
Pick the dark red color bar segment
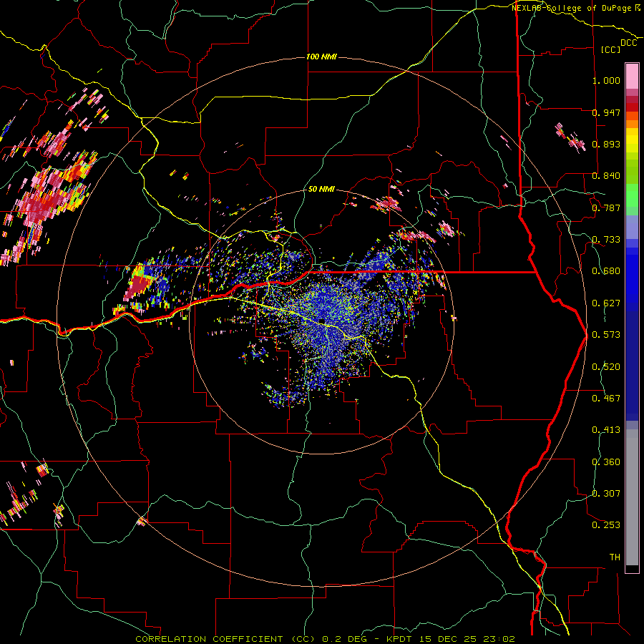click(x=632, y=107)
